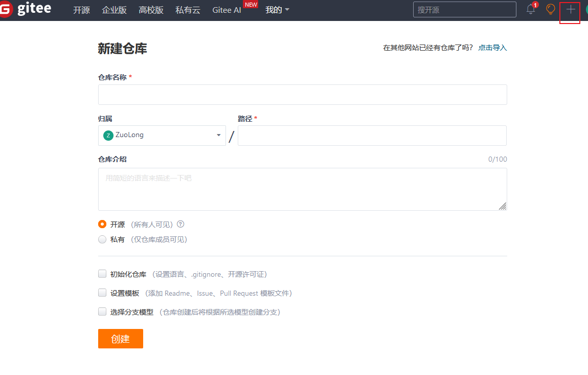This screenshot has width=588, height=375.
Task: Click the orange lightbulb icon
Action: point(551,9)
